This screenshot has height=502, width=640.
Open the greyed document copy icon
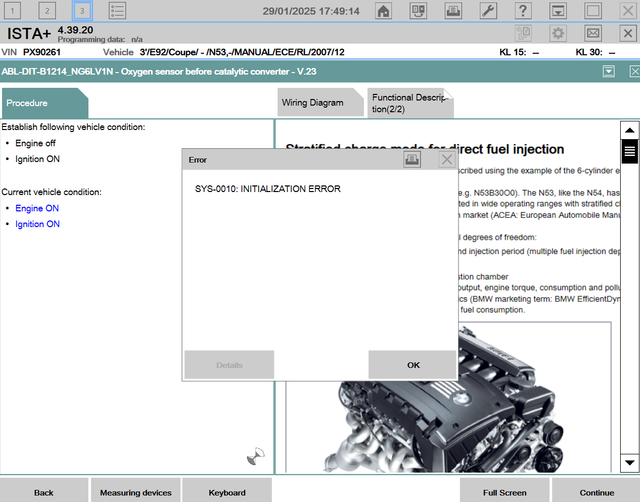(x=523, y=33)
